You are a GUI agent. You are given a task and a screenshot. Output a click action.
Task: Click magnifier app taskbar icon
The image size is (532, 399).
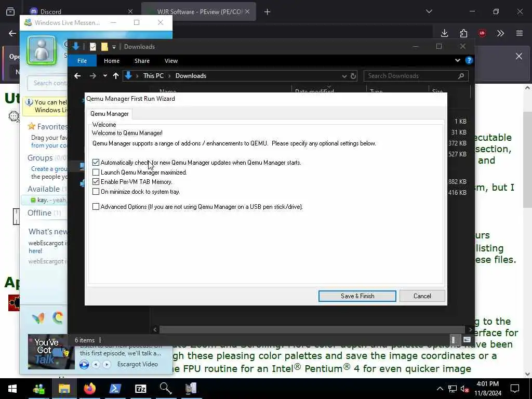pos(166,389)
